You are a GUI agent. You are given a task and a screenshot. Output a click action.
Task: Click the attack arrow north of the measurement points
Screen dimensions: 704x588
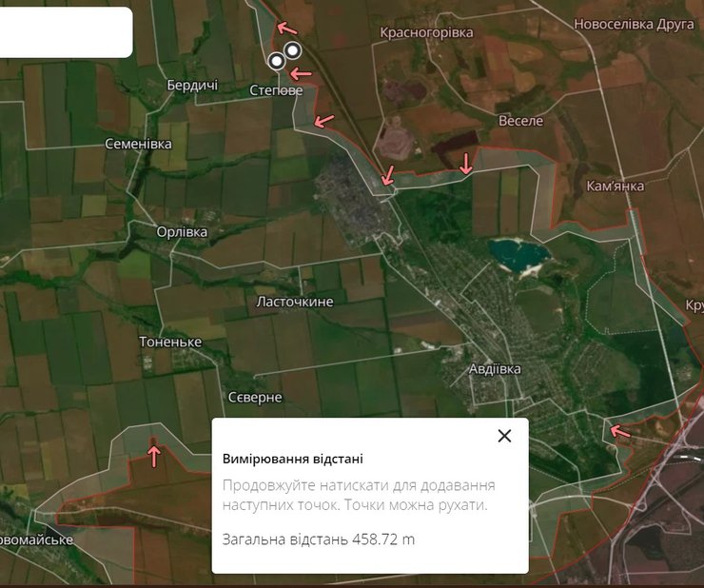pyautogui.click(x=287, y=28)
